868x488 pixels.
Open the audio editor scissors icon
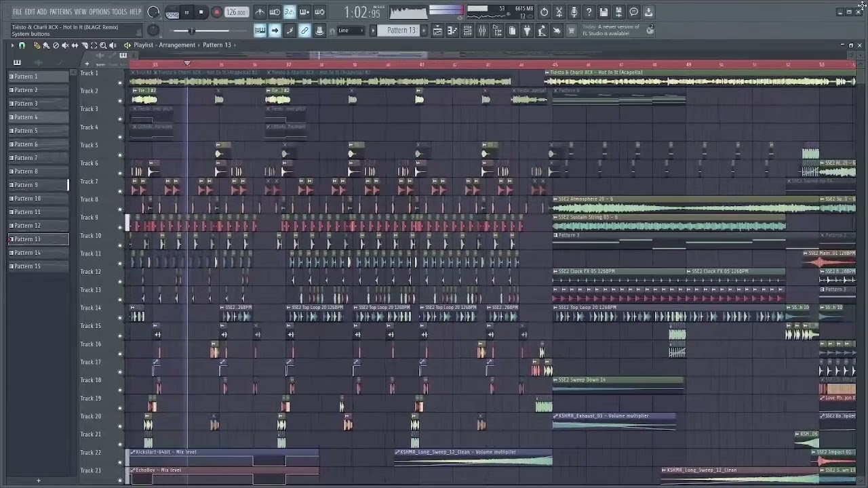click(559, 12)
